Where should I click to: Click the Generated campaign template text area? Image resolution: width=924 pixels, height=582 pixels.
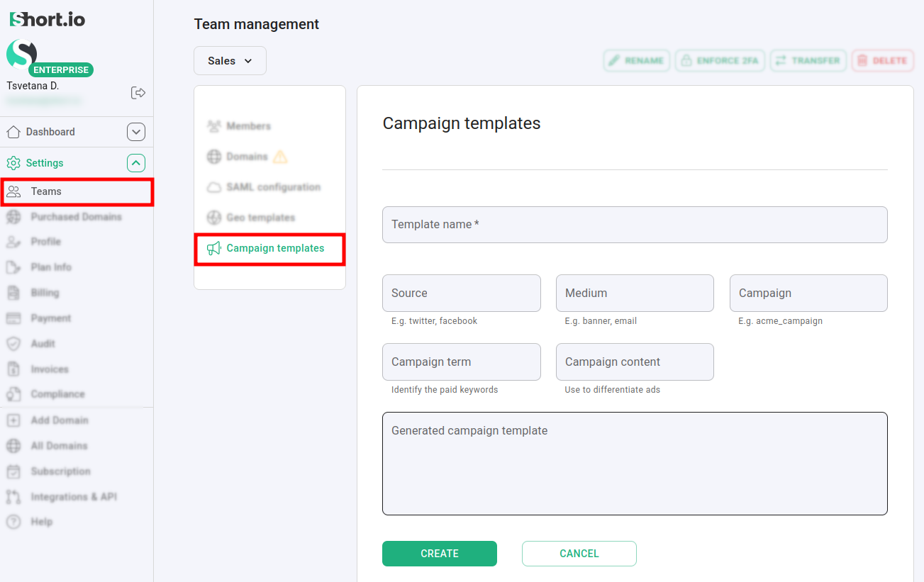tap(634, 463)
